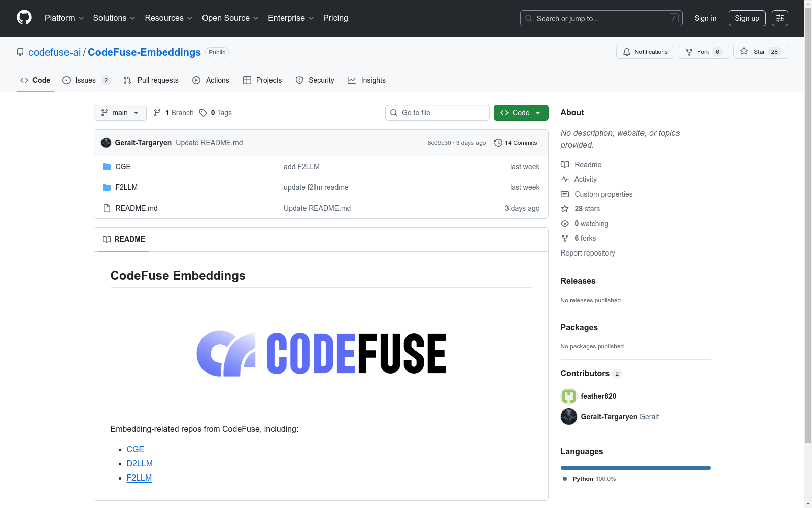Open the feather820 contributor profile name

tap(598, 396)
